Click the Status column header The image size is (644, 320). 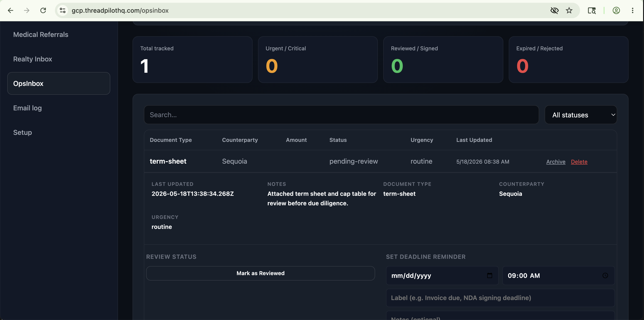click(x=338, y=140)
